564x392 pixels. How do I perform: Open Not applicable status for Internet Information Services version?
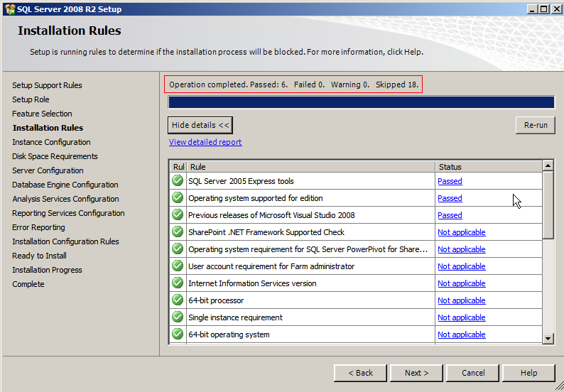tap(462, 283)
